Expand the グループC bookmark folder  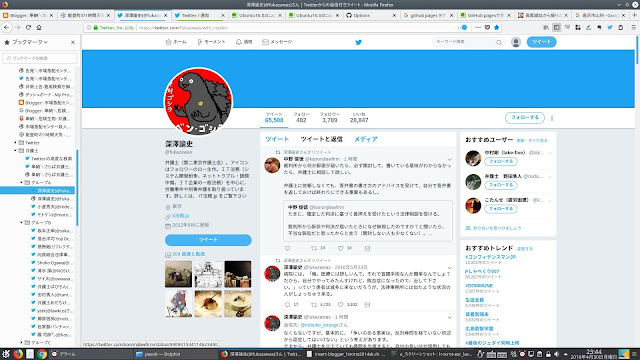22,342
